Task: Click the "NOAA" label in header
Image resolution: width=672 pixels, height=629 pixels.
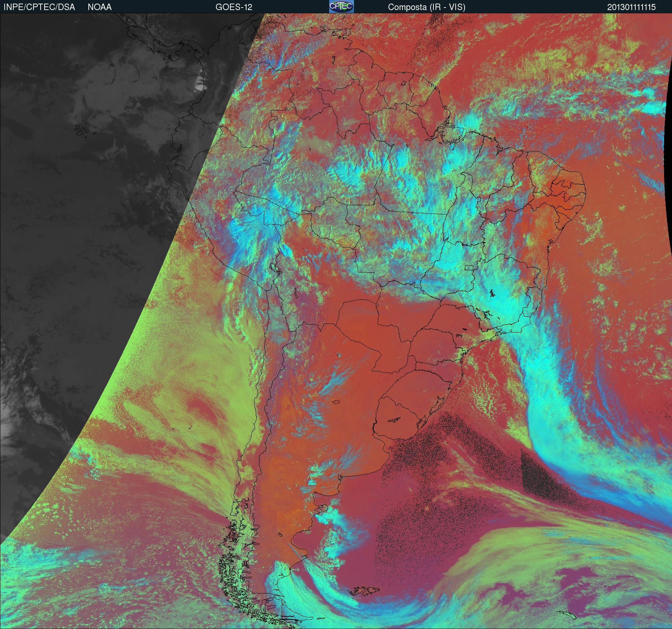Action: point(100,7)
